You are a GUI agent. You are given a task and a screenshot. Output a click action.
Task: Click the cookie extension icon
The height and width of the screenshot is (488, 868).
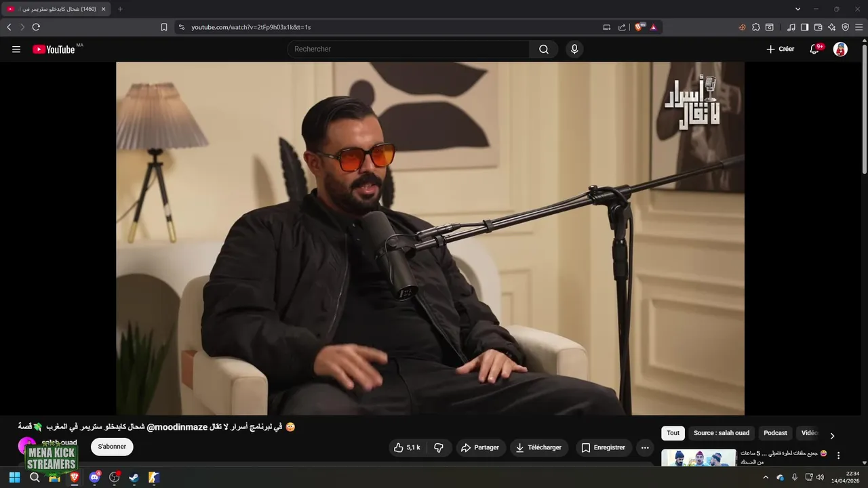pos(742,27)
